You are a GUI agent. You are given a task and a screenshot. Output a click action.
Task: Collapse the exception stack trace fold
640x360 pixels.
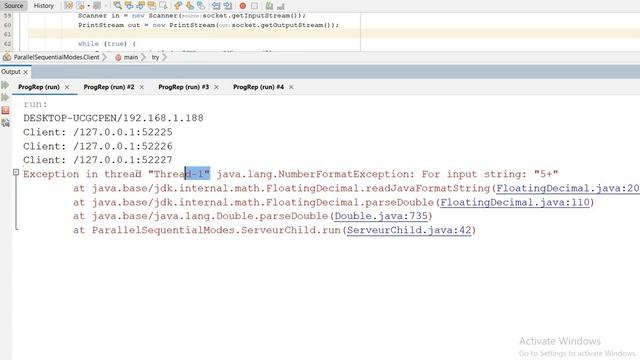click(16, 172)
